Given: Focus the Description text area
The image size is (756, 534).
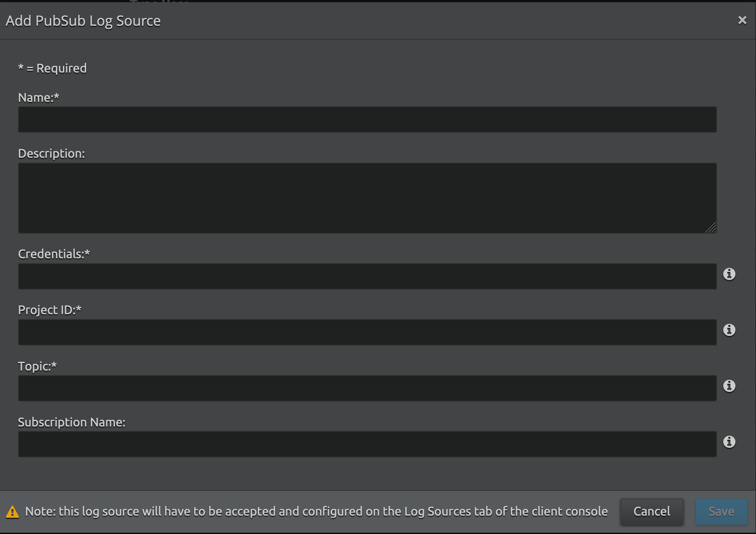Looking at the screenshot, I should (367, 198).
